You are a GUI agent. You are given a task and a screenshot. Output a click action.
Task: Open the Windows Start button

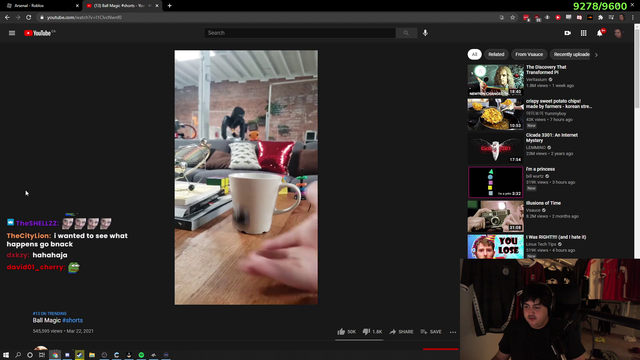tap(6, 355)
